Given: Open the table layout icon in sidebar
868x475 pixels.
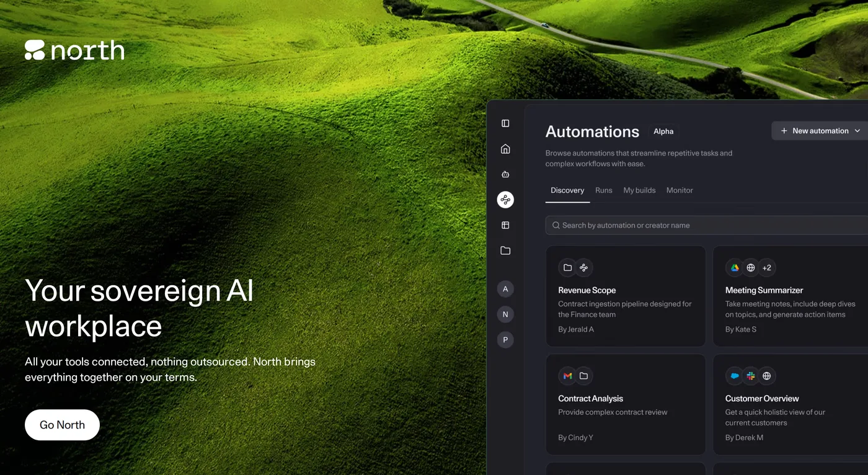Looking at the screenshot, I should click(505, 225).
